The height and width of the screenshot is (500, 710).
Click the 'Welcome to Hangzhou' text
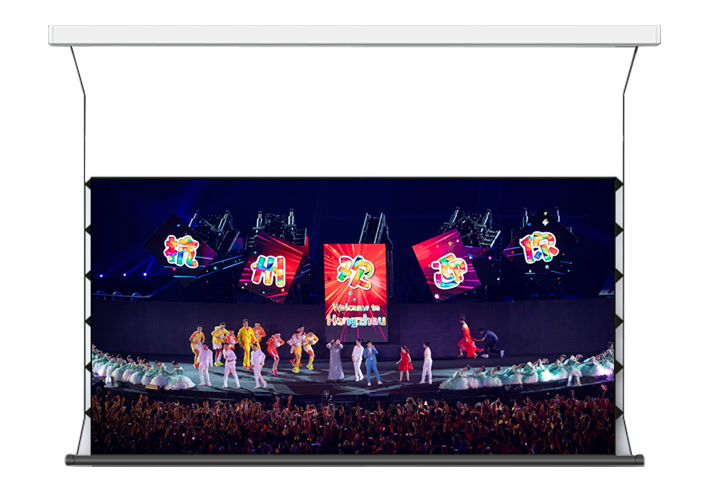(356, 315)
